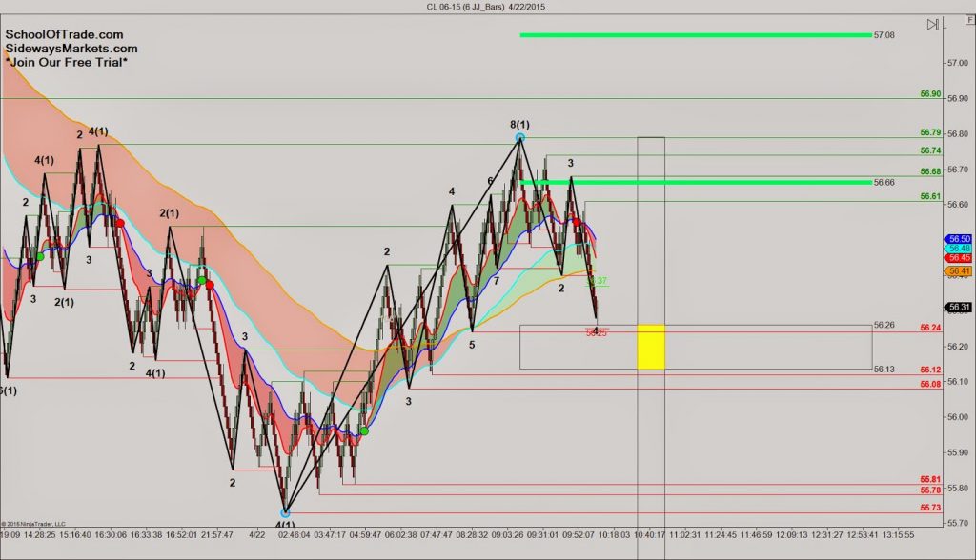Click the orange 56.41 price marker
Screen dimensions: 976x560
pyautogui.click(x=959, y=271)
